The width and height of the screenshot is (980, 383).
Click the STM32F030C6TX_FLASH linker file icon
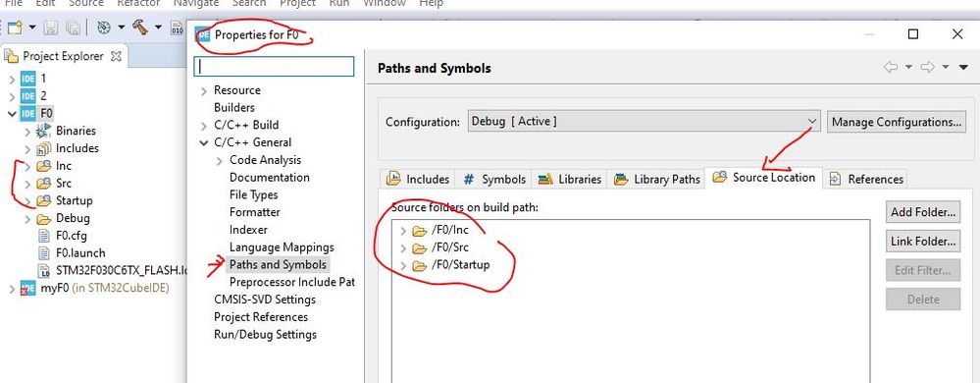click(44, 270)
